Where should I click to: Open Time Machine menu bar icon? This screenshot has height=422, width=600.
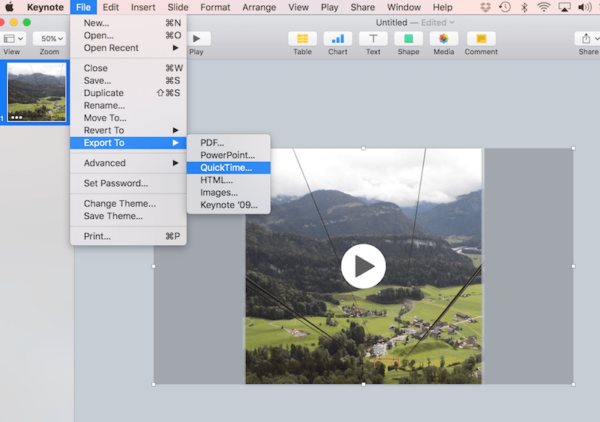pyautogui.click(x=505, y=7)
